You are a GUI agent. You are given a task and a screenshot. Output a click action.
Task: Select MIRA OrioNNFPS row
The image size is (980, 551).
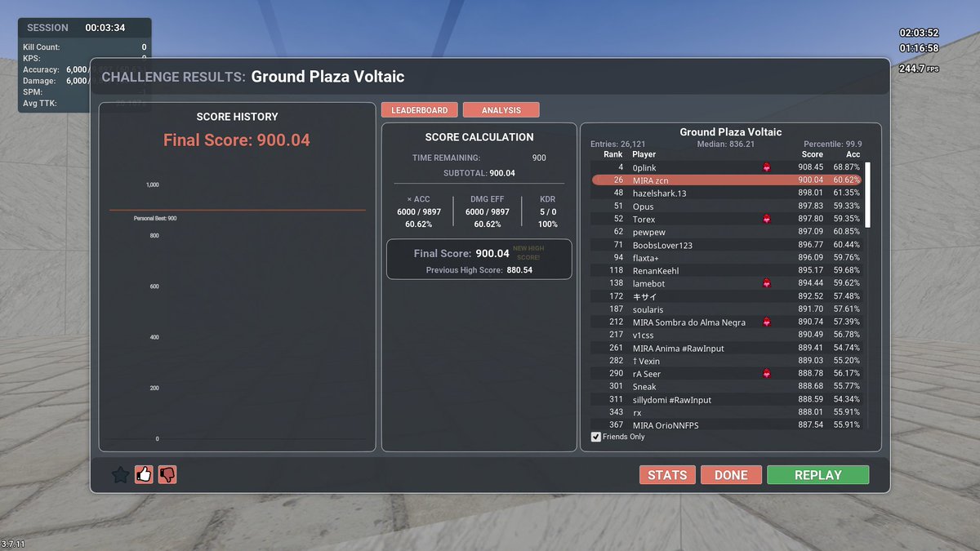coord(727,424)
